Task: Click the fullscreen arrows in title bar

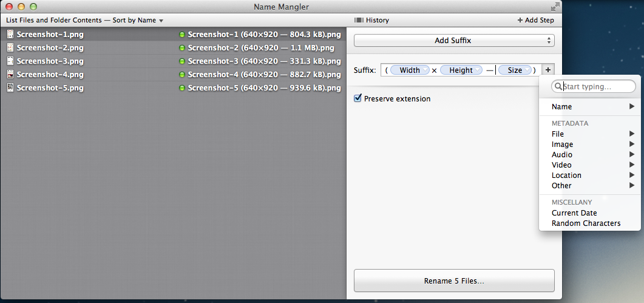Action: coord(555,7)
